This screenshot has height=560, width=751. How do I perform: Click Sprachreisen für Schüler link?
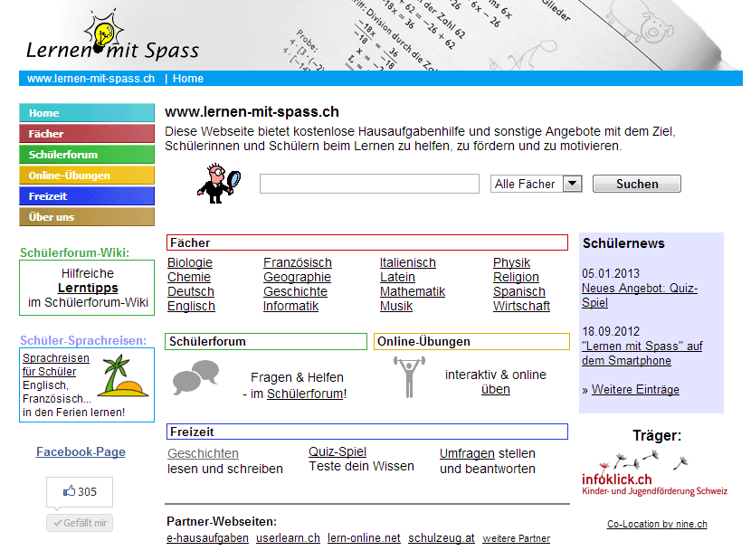pos(55,365)
